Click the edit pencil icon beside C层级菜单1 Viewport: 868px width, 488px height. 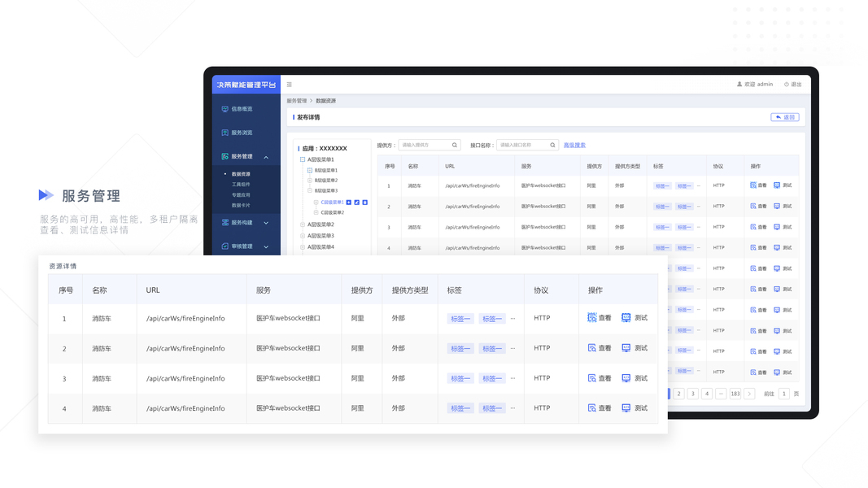tap(357, 203)
